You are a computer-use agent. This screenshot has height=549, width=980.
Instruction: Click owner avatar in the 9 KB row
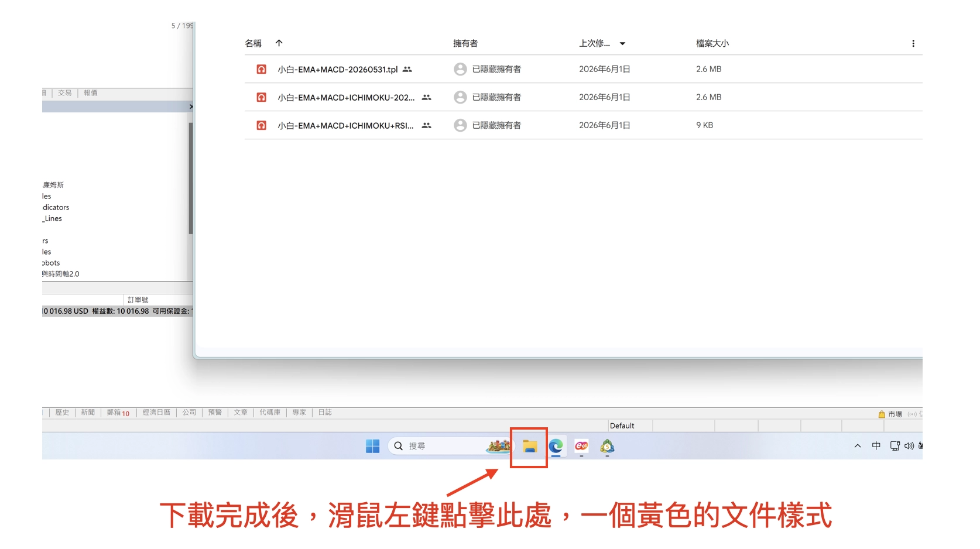click(460, 125)
